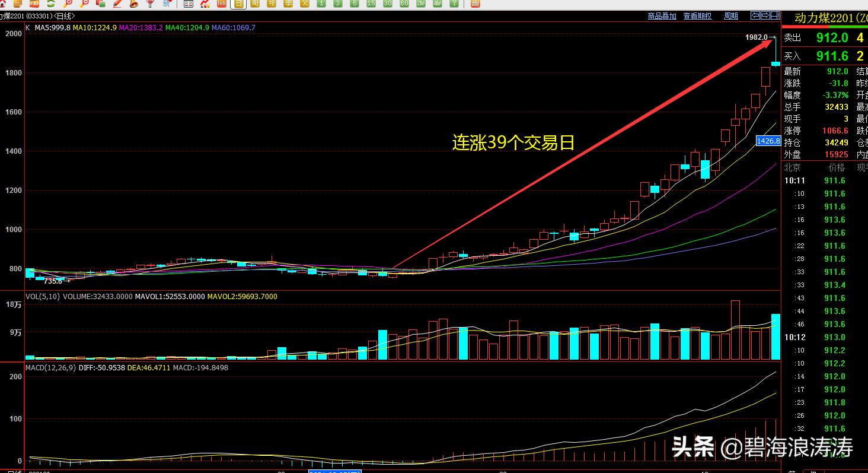This screenshot has width=868, height=473.
Task: Click the MA5:999.8 indicator label
Action: [x=52, y=28]
